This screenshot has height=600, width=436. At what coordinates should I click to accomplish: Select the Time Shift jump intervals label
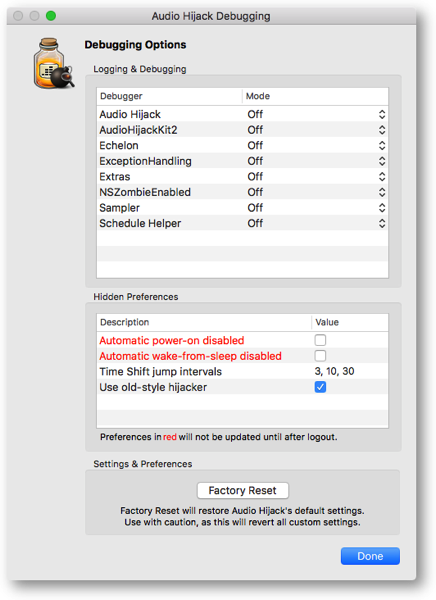coord(160,372)
